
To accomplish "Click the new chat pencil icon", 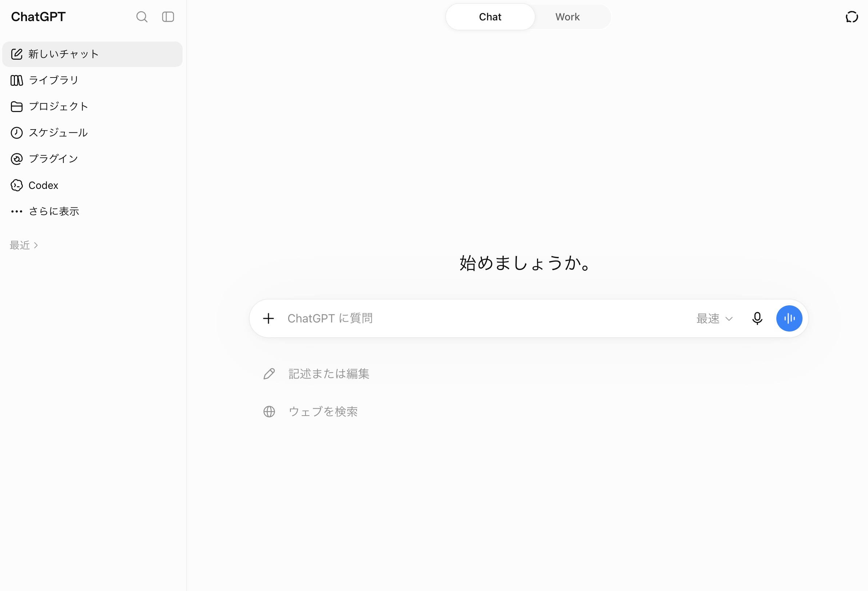I will pos(17,54).
